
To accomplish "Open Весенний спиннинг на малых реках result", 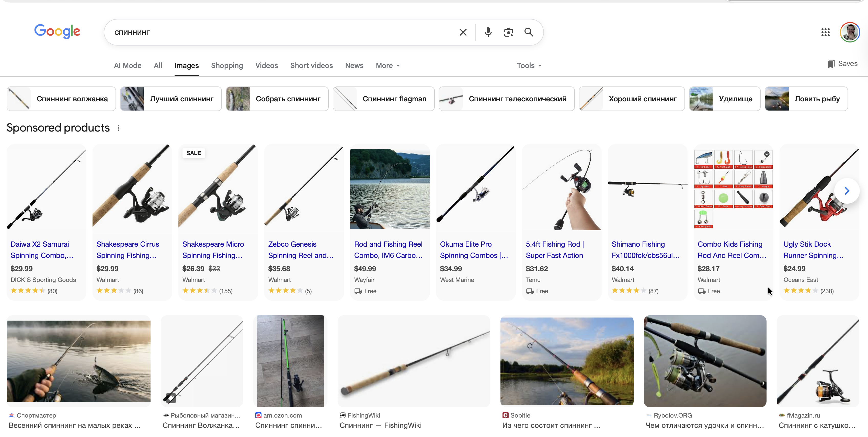I will coord(74,425).
